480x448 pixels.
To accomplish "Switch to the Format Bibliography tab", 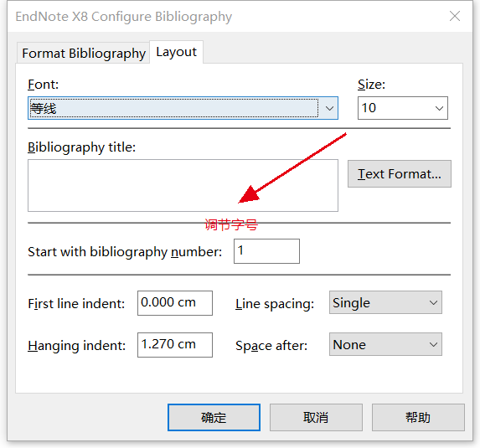I will coord(83,54).
